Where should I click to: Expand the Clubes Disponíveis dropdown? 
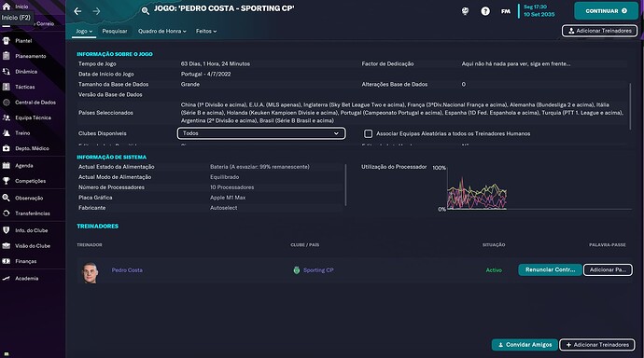261,133
